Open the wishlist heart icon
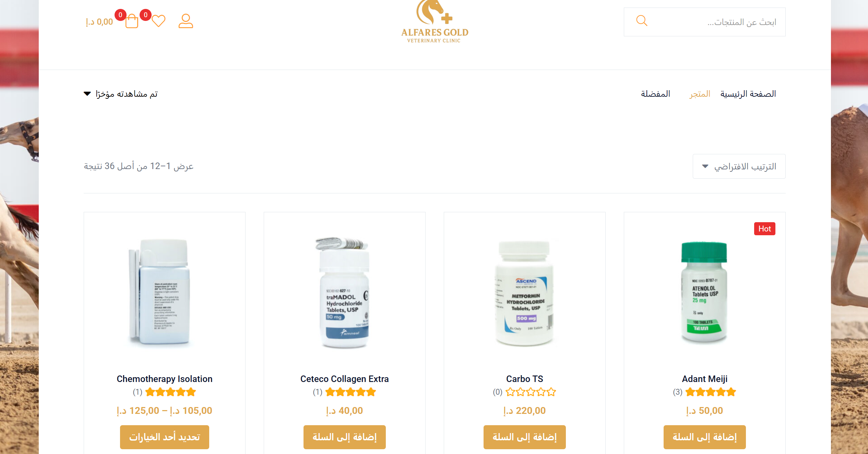868x454 pixels. 158,21
